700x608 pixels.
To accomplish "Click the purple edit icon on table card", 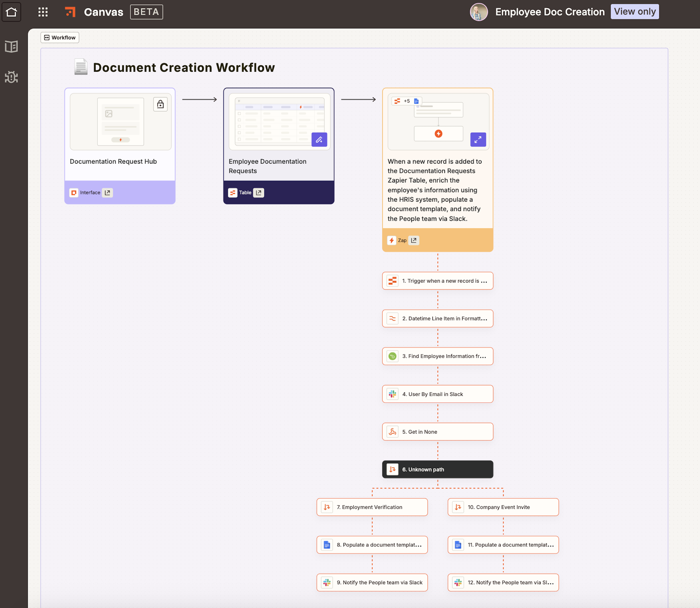I will coord(319,139).
